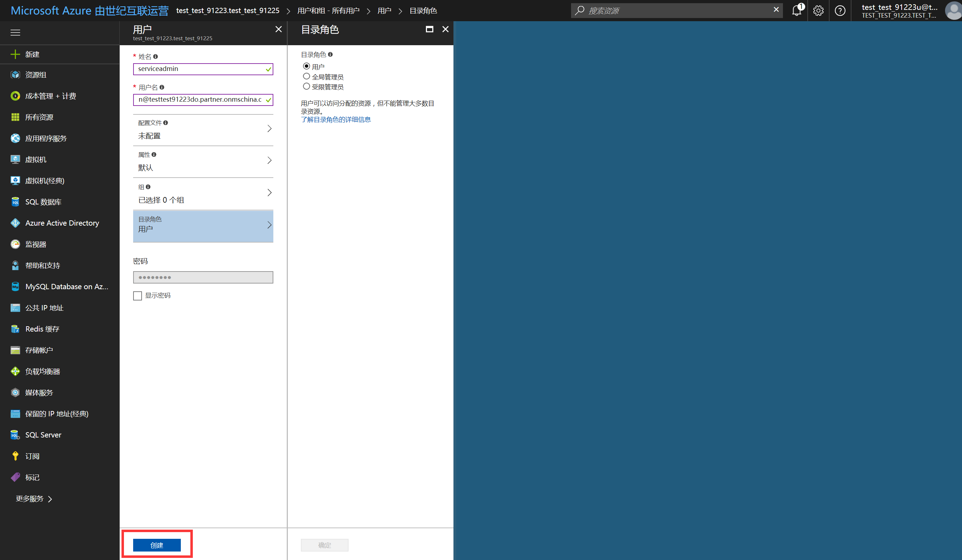Open 了解目录角色的详细信息 link
The image size is (962, 560).
click(335, 119)
